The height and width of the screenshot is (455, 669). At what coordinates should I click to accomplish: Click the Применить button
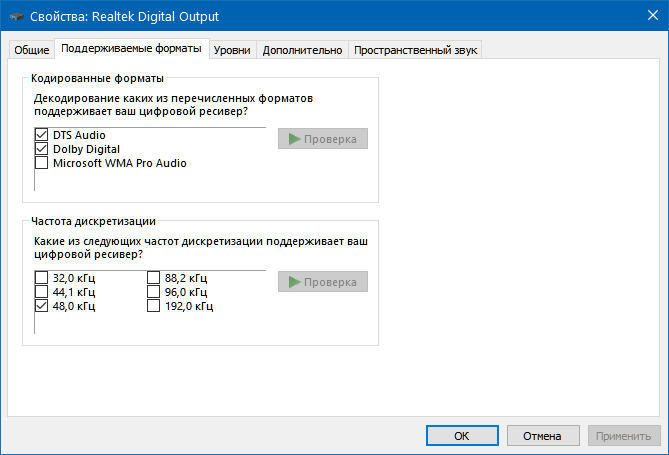click(x=624, y=436)
